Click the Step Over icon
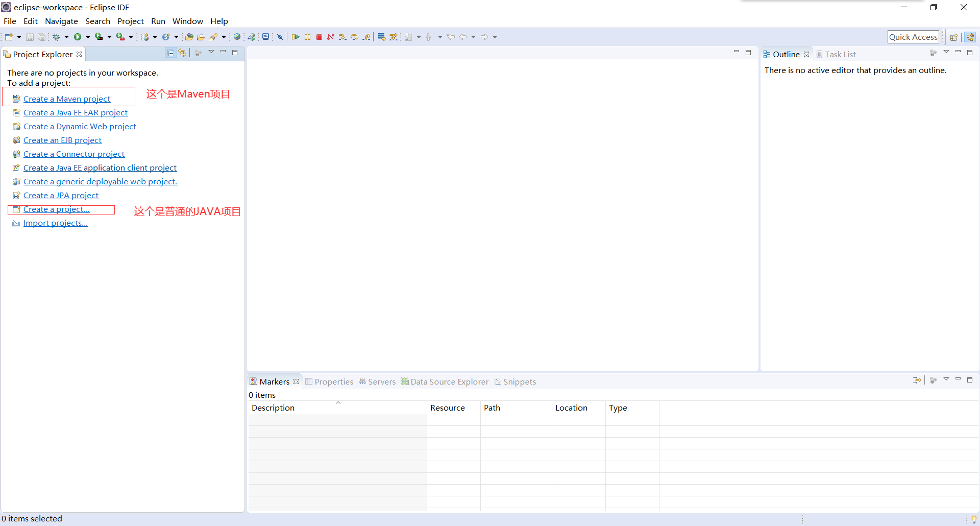 point(354,37)
